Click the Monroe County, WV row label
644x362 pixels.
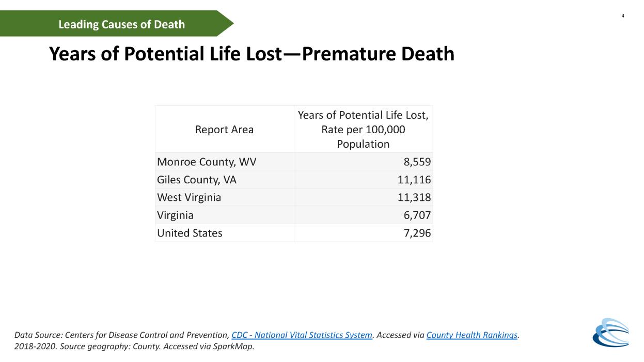tap(207, 162)
